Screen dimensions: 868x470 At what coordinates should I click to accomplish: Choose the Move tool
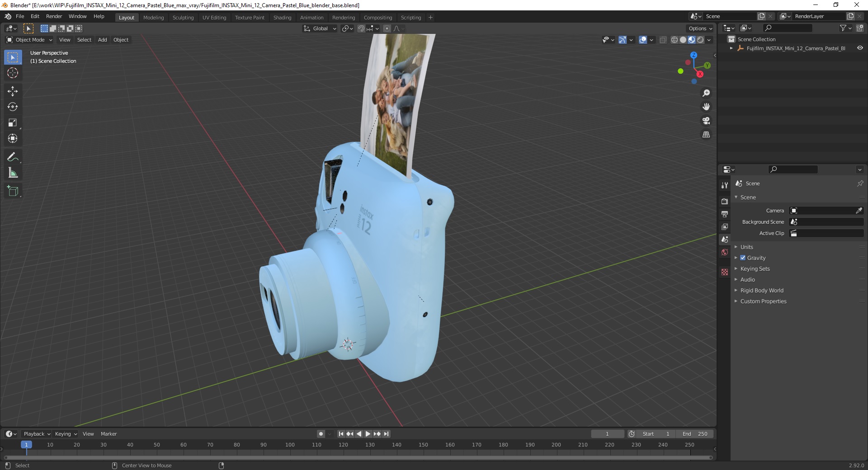coord(13,91)
